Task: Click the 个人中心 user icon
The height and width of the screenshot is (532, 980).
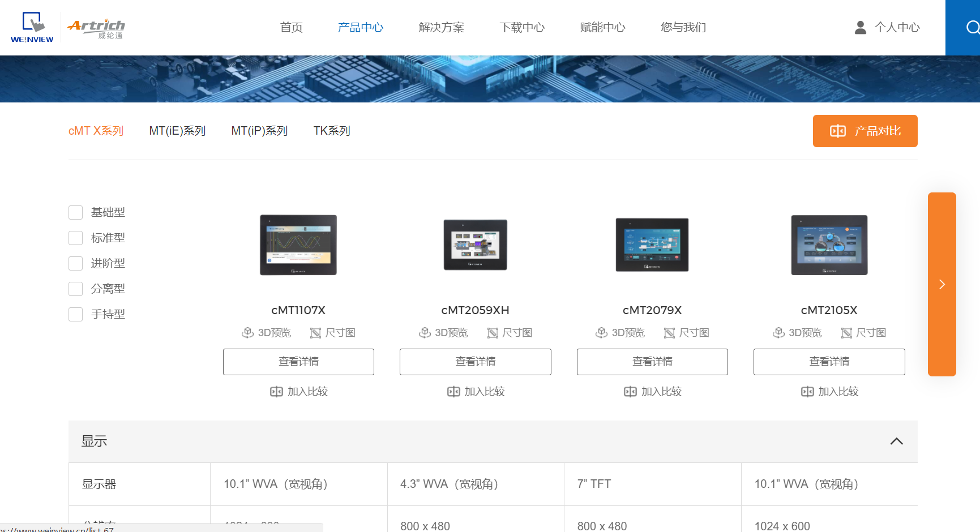Action: 860,27
